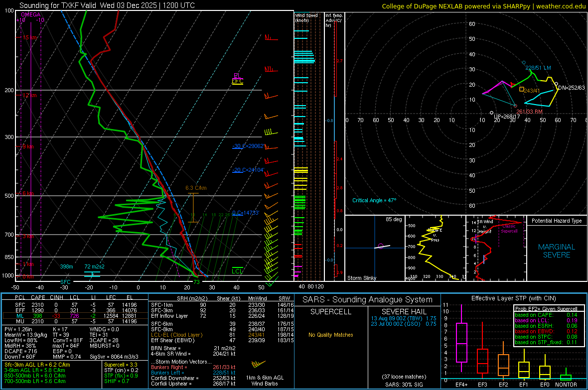Click the 72 m2s2 effective inflow label
This screenshot has height=390, width=588.
click(x=94, y=266)
